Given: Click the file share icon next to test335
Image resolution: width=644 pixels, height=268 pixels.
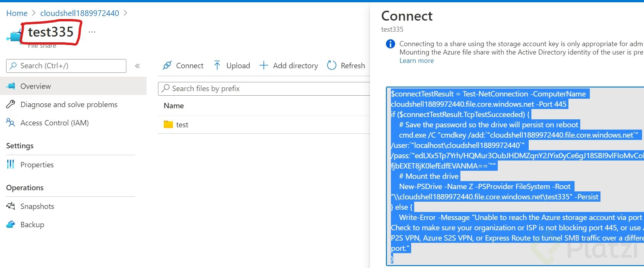Looking at the screenshot, I should point(14,36).
